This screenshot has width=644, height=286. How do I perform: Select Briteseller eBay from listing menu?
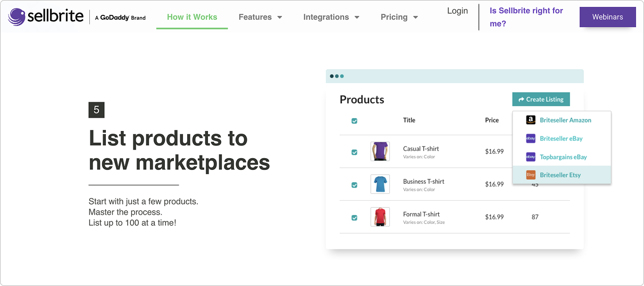pyautogui.click(x=562, y=138)
